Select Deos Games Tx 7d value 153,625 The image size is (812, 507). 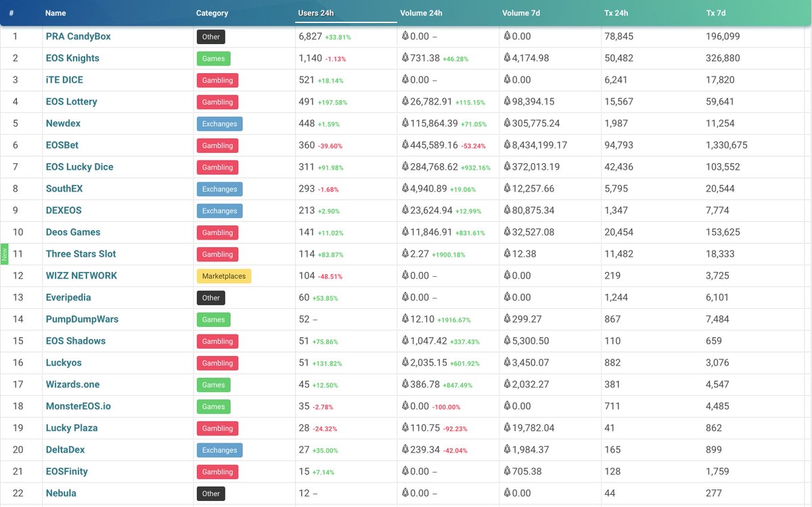tap(723, 232)
